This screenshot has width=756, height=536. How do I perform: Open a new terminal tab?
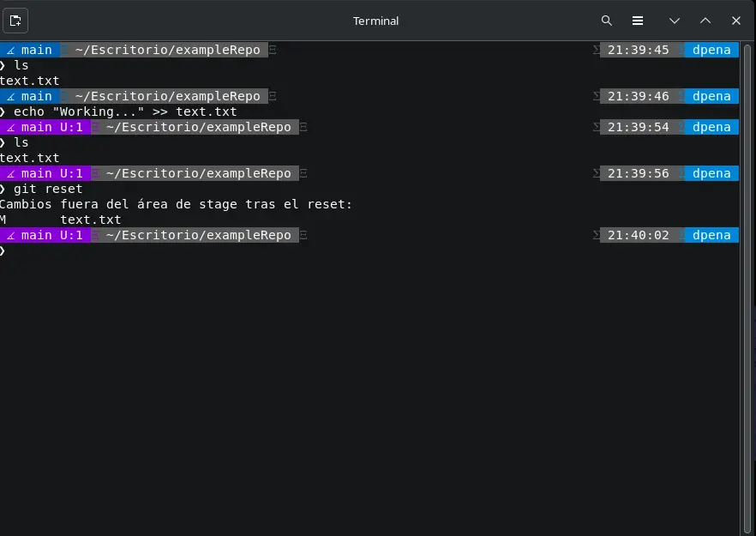pyautogui.click(x=15, y=20)
